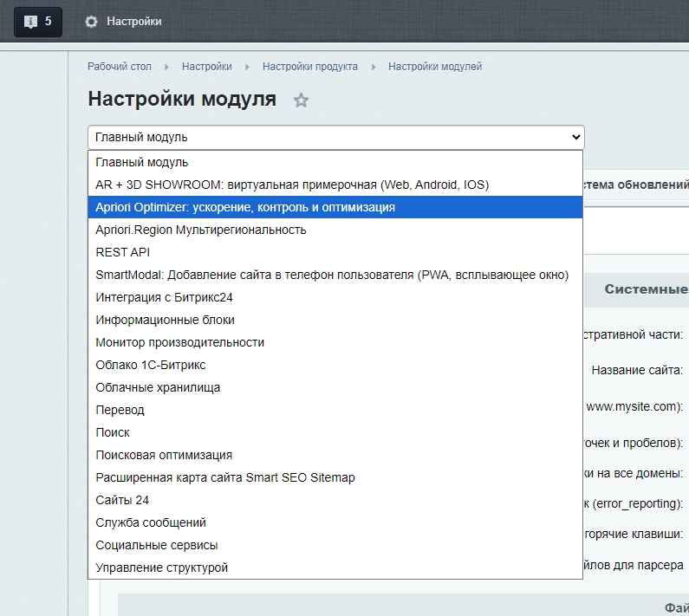This screenshot has height=616, width=689.
Task: Select Главный модуль option in the list
Action: point(142,162)
